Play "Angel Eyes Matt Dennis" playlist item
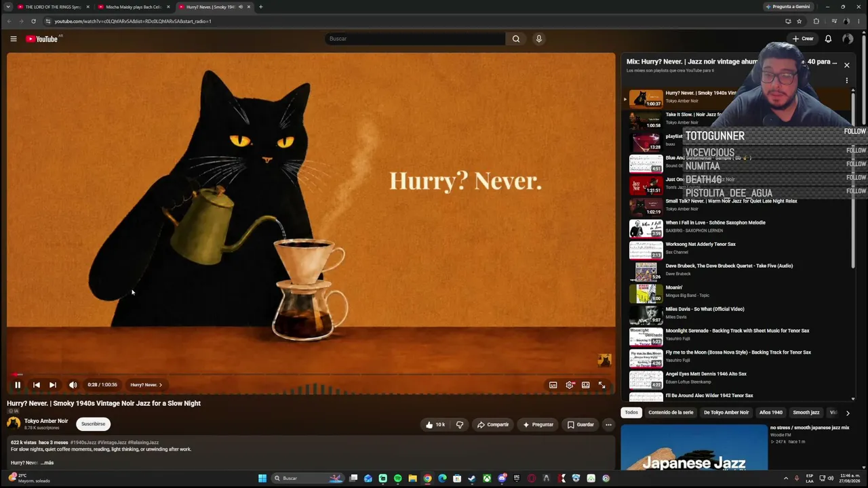 (737, 380)
